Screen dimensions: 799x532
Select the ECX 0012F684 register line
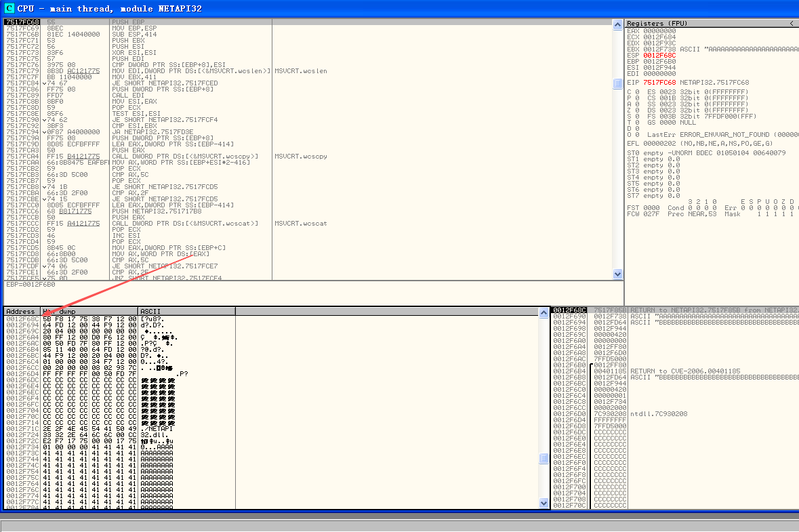(651, 37)
